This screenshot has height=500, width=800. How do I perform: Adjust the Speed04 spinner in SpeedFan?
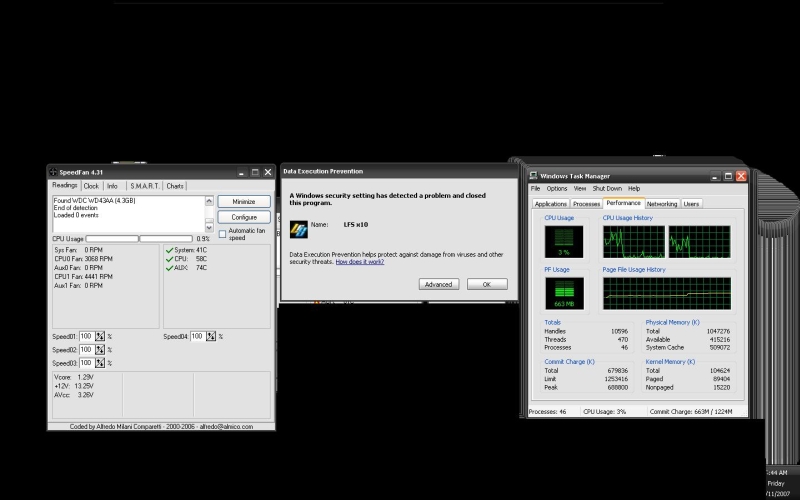coord(211,336)
